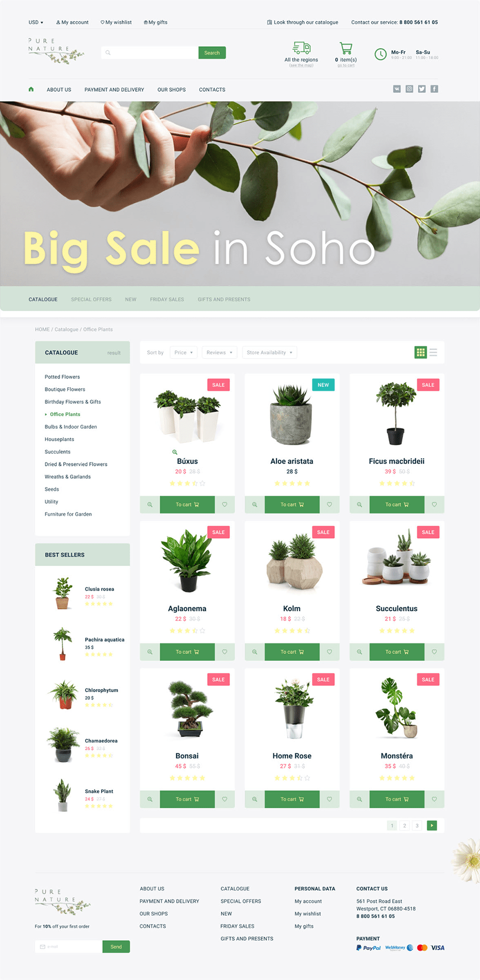Open the Store Availability dropdown
The image size is (480, 980).
point(269,353)
